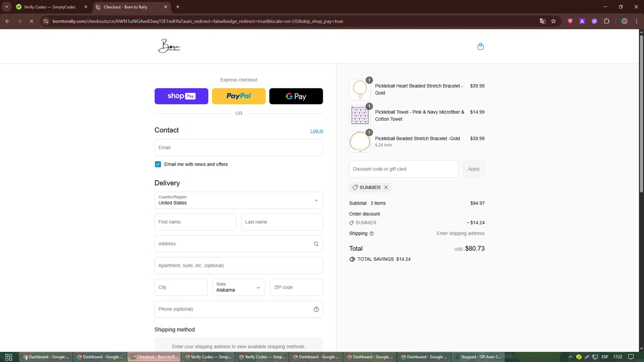Click the taskbar clock showing 17:22
Screen dimensions: 644x362
coord(618,357)
